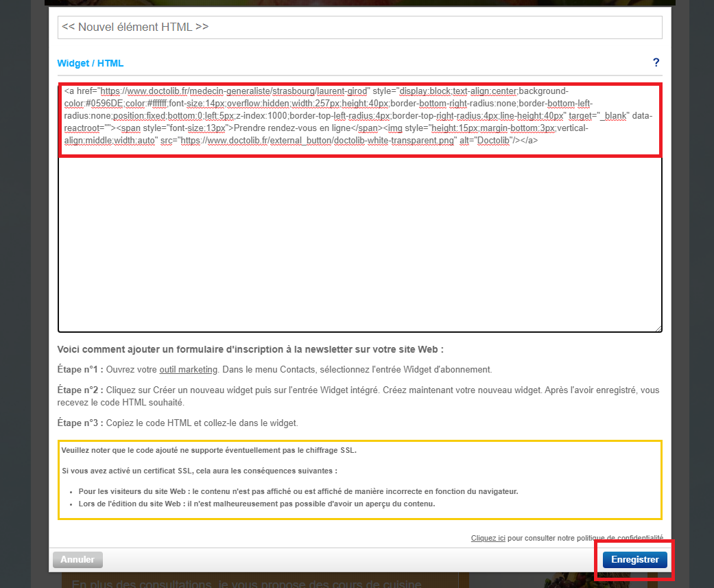714x588 pixels.
Task: Click the "Pour les visiteurs du site Web" bullet
Action: [298, 491]
